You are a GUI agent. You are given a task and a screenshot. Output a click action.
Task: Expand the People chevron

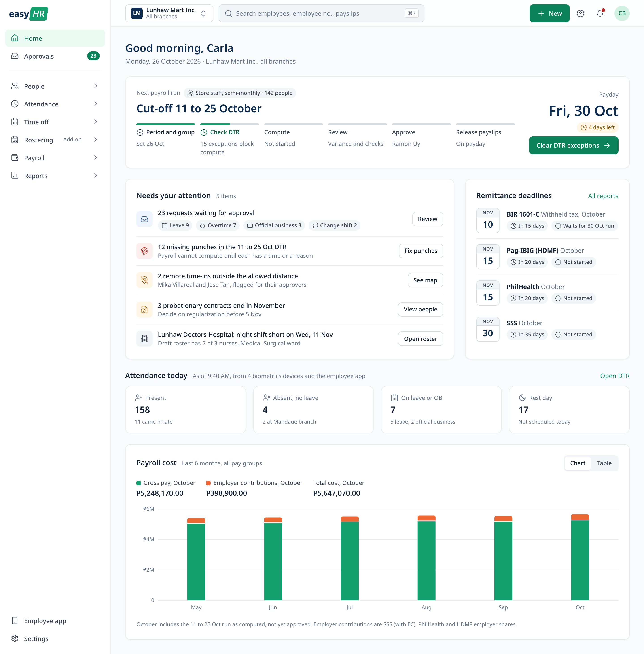[96, 86]
